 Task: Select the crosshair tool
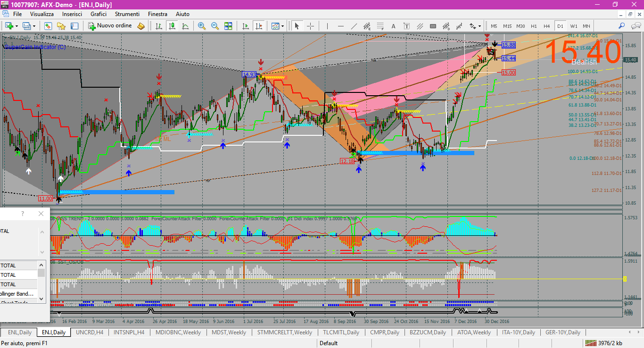(x=310, y=26)
